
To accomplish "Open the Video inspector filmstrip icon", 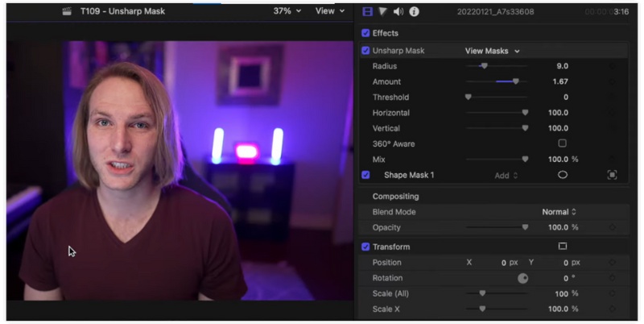I will 367,11.
